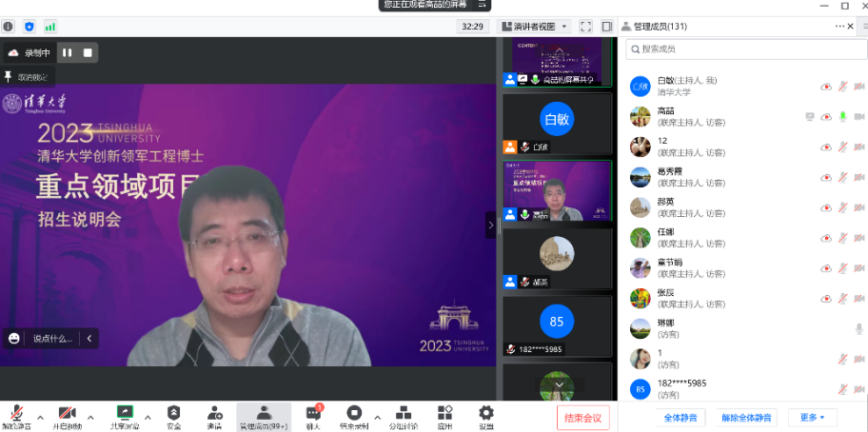Screen dimensions: 868x432
Task: Select 高喆 video thumbnail in strip
Action: coord(557,191)
